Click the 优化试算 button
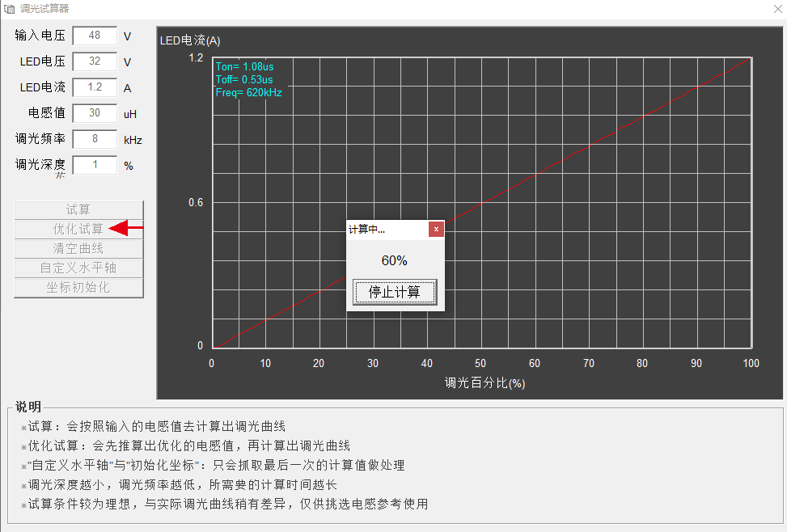The width and height of the screenshot is (787, 532). [78, 230]
